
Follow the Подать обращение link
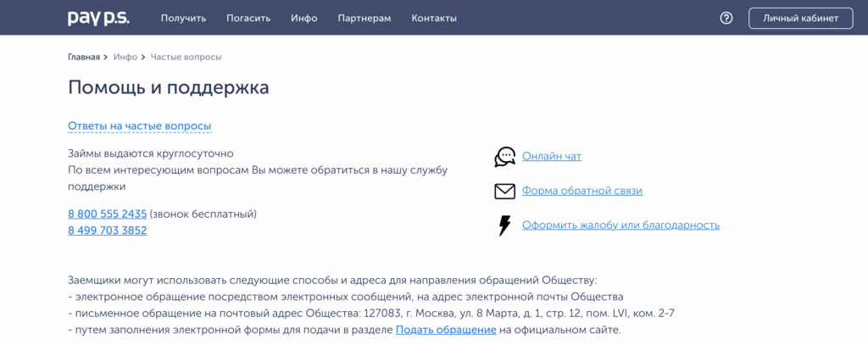point(446,330)
